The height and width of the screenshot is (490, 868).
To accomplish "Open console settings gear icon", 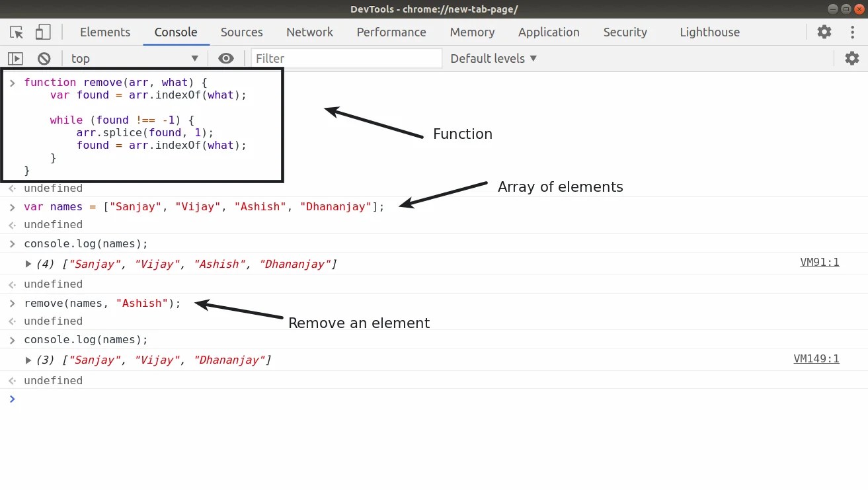I will pyautogui.click(x=852, y=58).
